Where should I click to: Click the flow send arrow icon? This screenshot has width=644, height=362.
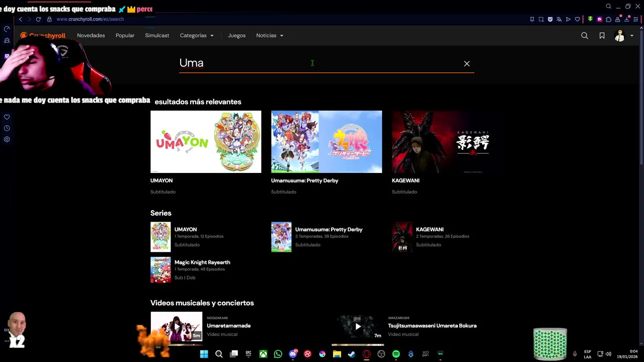click(568, 19)
